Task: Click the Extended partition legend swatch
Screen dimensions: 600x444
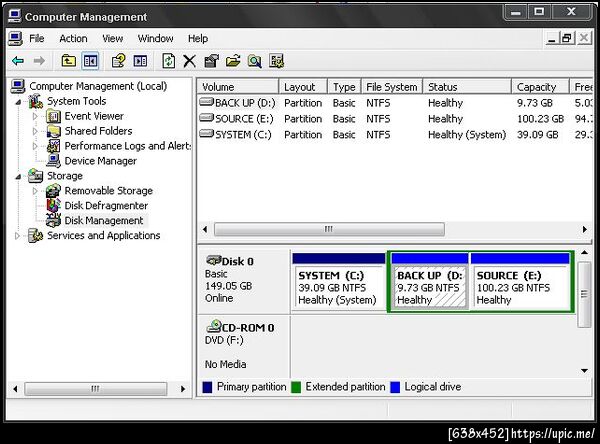Action: click(x=296, y=387)
